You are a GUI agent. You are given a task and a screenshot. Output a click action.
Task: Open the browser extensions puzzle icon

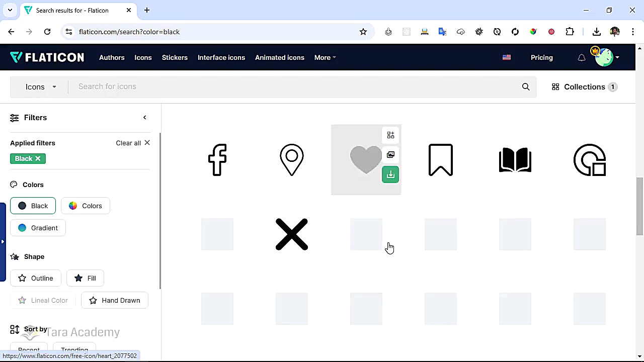click(570, 32)
